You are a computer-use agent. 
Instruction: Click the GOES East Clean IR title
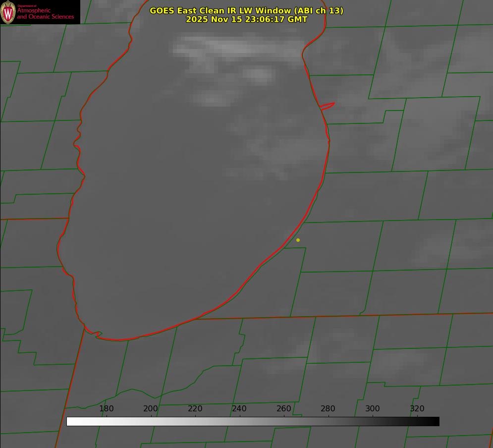click(246, 10)
